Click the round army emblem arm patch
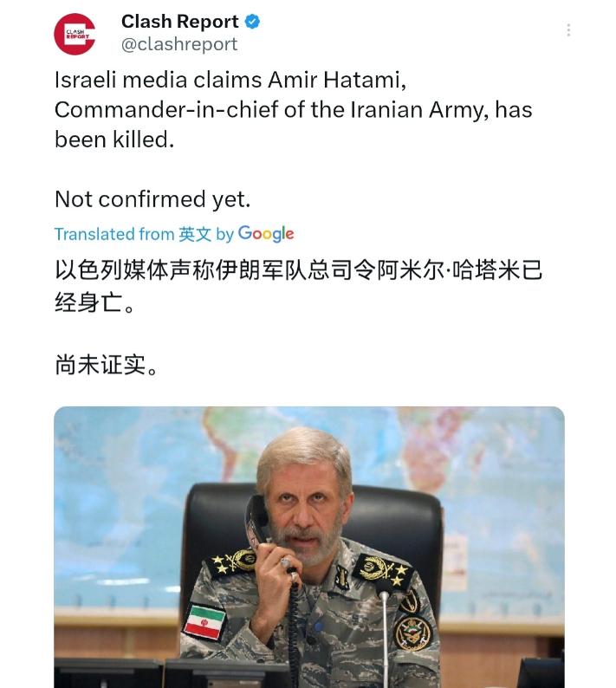The height and width of the screenshot is (688, 616). pos(412,633)
